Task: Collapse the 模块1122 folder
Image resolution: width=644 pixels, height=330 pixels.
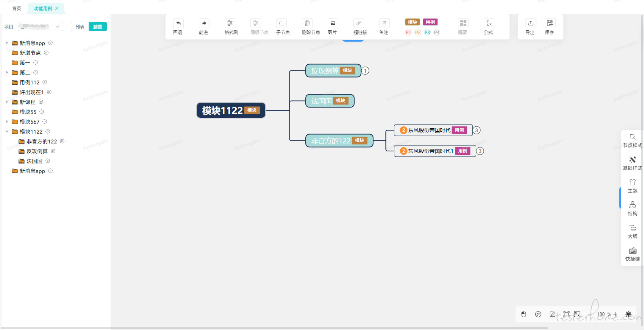Action: click(7, 131)
